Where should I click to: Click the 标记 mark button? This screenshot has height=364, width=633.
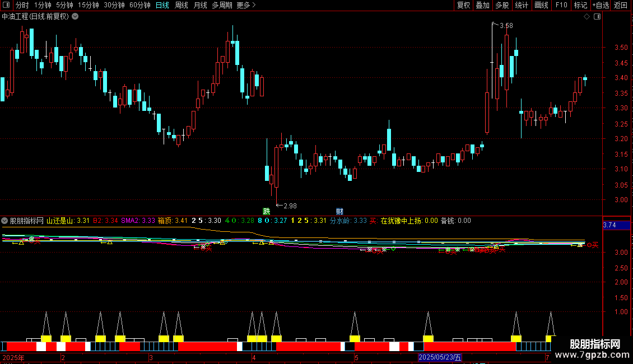point(580,5)
